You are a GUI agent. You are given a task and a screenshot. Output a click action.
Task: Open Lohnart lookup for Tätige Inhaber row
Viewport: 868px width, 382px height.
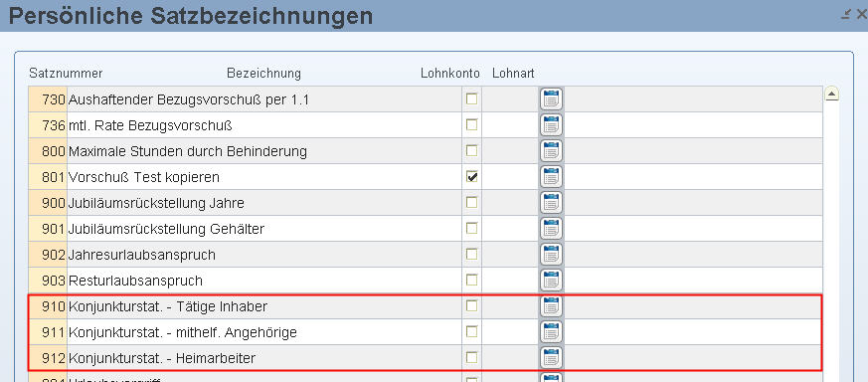(551, 306)
